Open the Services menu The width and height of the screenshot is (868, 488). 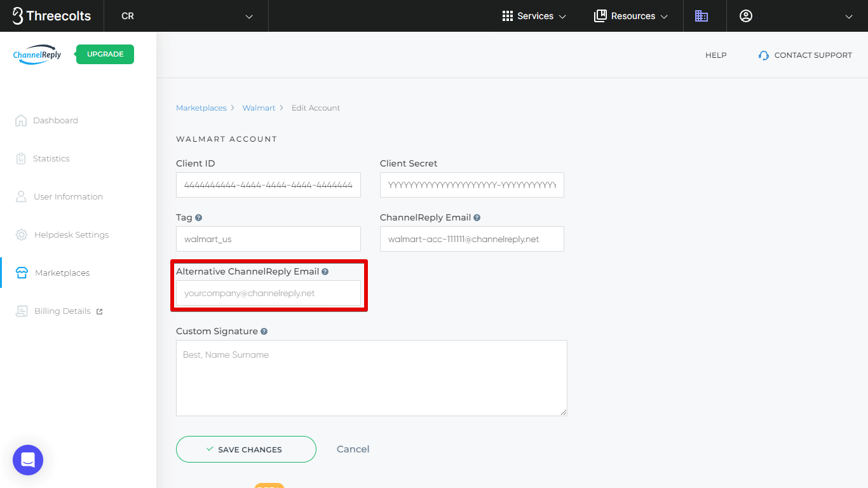point(534,16)
